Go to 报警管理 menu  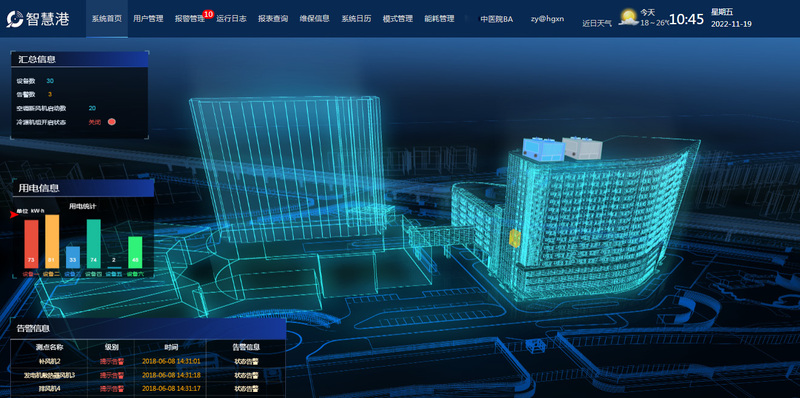[x=190, y=19]
